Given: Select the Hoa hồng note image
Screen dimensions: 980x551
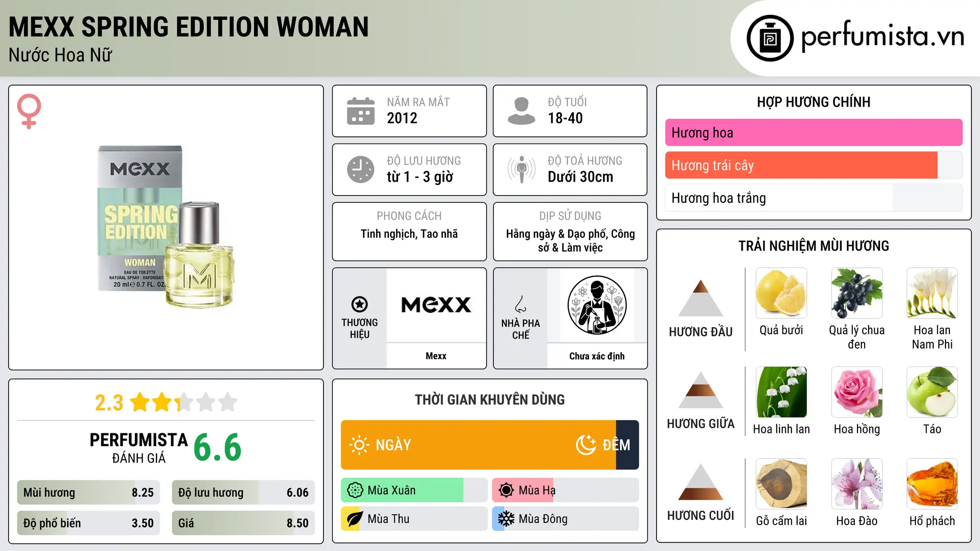Looking at the screenshot, I should pos(857,392).
